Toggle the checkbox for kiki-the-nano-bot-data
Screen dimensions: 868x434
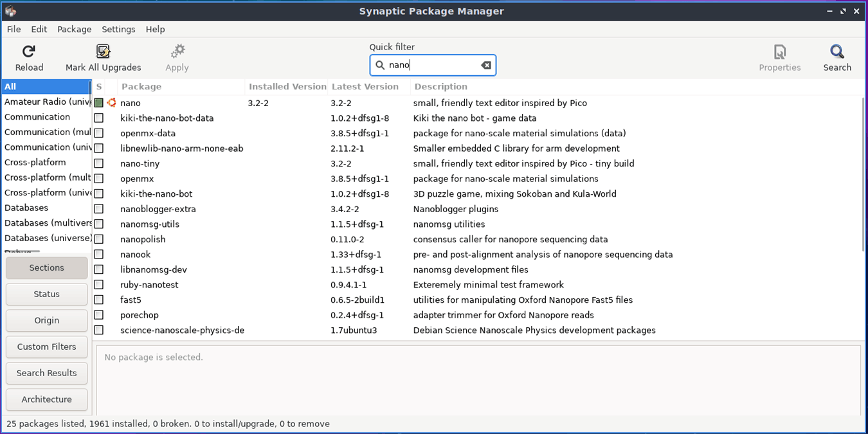[x=99, y=118]
